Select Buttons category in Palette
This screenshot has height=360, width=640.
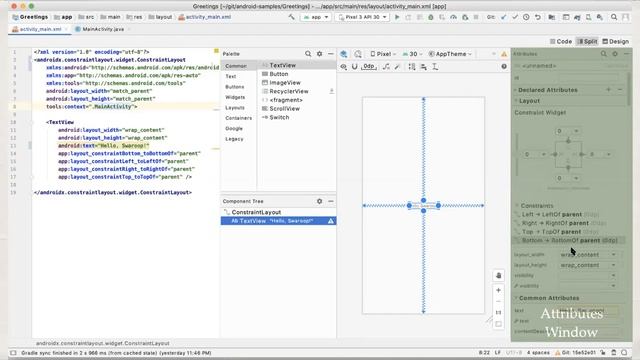click(x=235, y=87)
